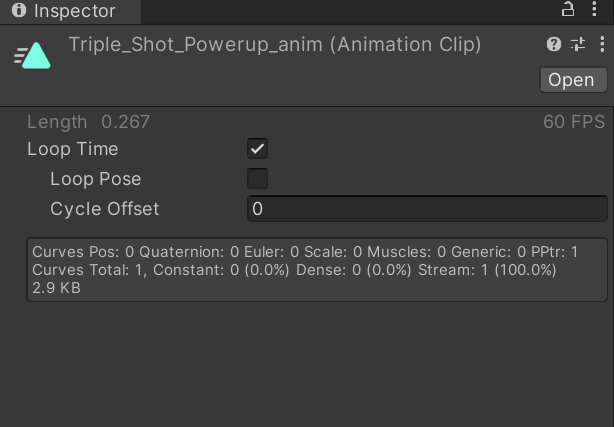614x427 pixels.
Task: Open the help reference question mark icon
Action: [x=554, y=44]
